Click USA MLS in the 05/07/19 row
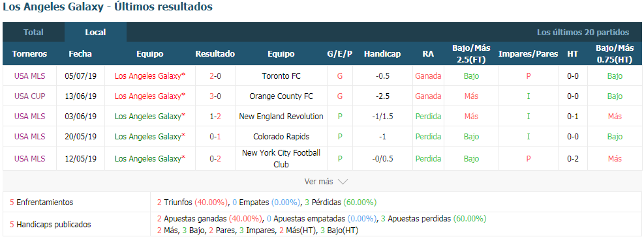This screenshot has width=644, height=239. point(29,76)
